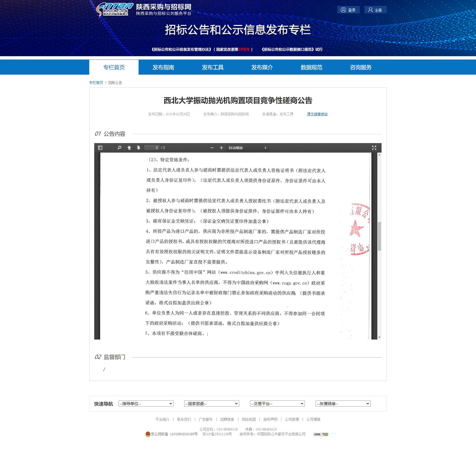Zoom out the PDF document
The image size is (476, 467).
212,148
